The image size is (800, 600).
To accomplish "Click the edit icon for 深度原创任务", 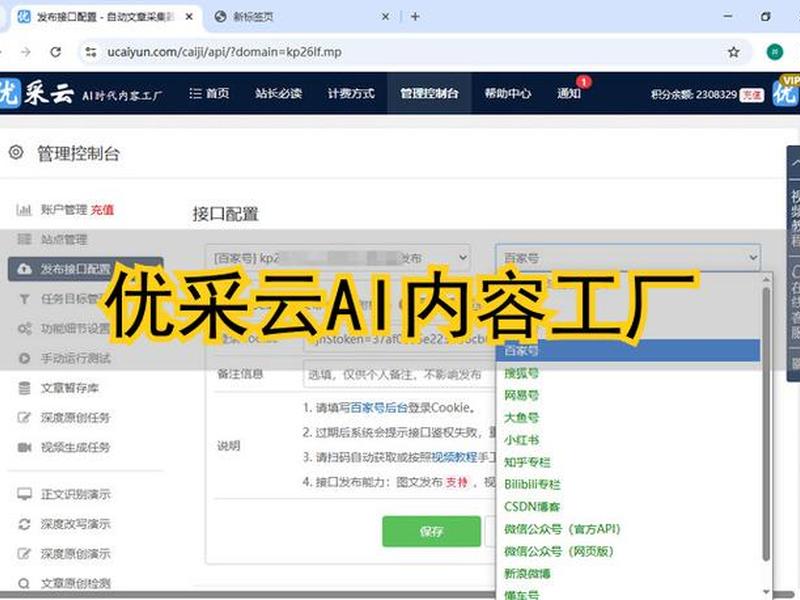I will [24, 418].
